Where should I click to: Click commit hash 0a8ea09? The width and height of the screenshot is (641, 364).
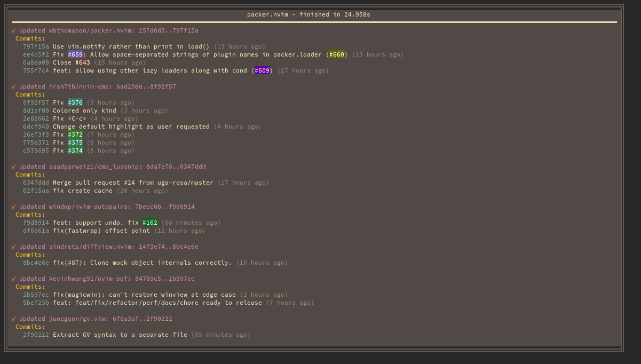coord(36,62)
